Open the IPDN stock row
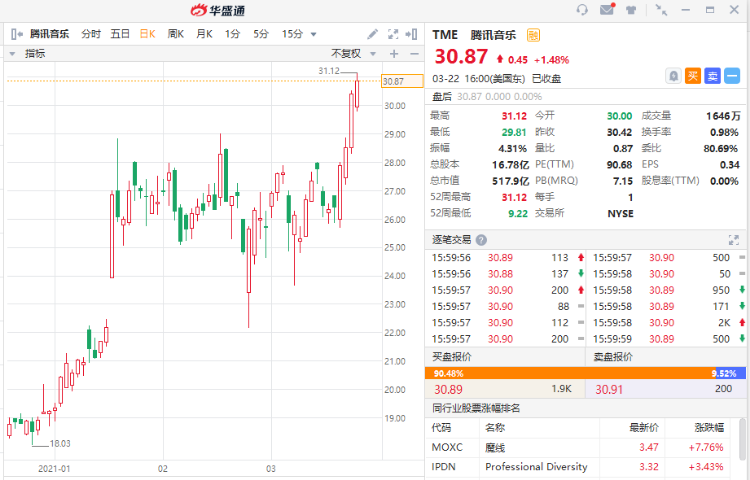This screenshot has height=480, width=750. [x=578, y=467]
